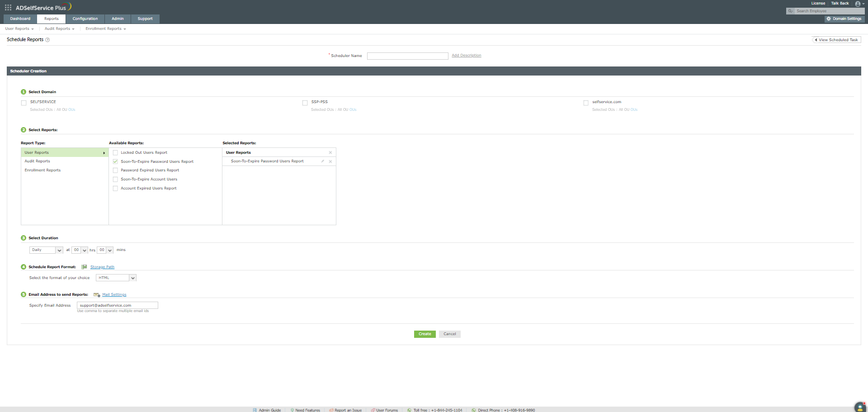Click the Need Features footer icon

[292, 410]
